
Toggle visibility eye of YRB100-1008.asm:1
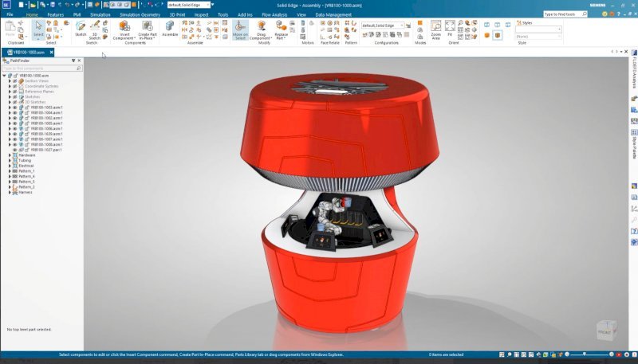pos(15,144)
